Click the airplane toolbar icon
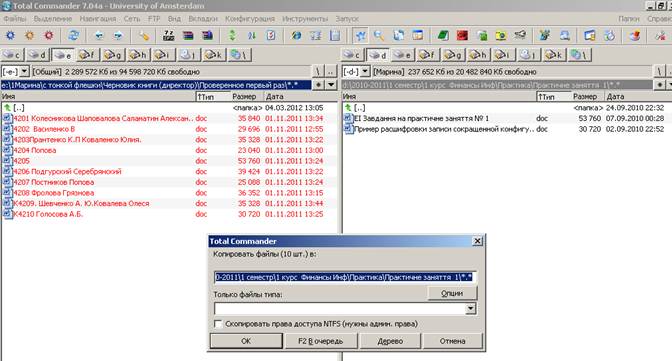Image resolution: width=672 pixels, height=361 pixels. pyautogui.click(x=520, y=36)
